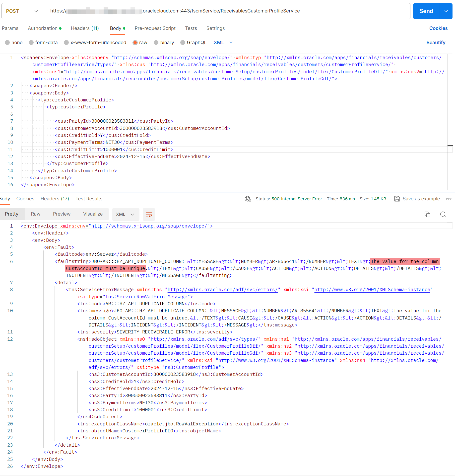Click the PartyId value 300000023583811 in request
The image size is (455, 476).
[x=113, y=121]
